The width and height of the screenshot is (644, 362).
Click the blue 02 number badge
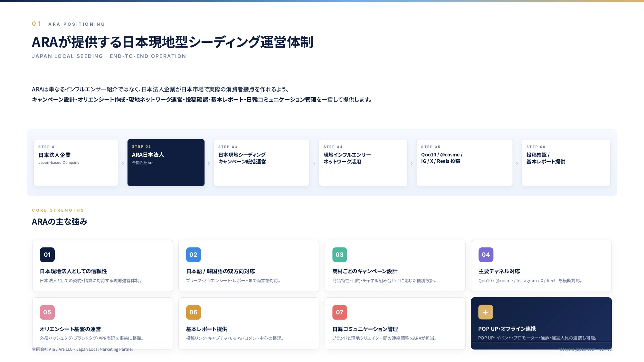pos(194,255)
